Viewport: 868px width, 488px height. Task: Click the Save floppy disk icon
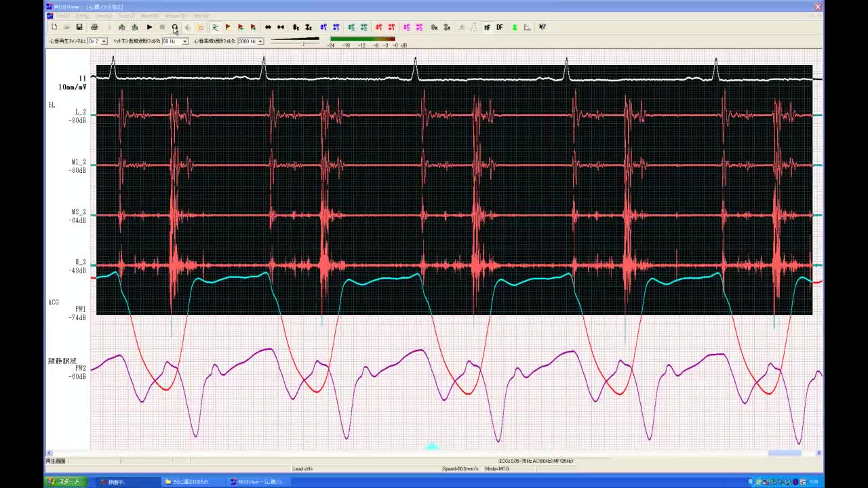point(79,27)
